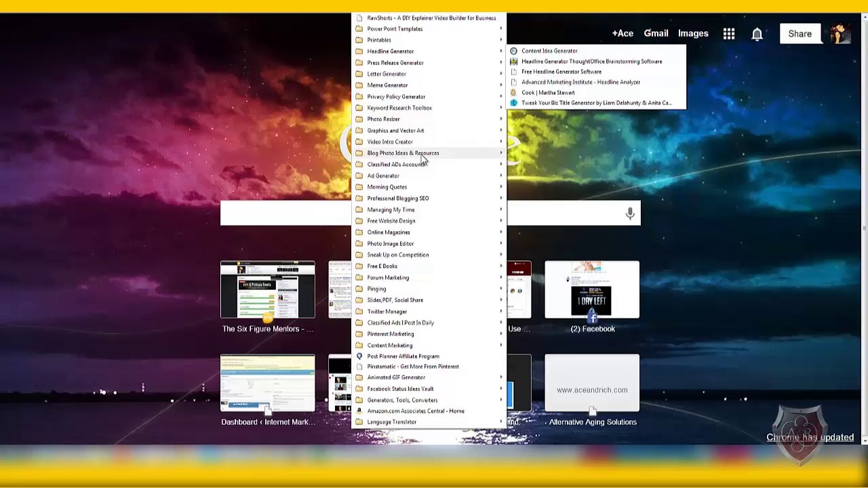Click the Chrome has updated notice
The width and height of the screenshot is (868, 488).
(x=810, y=437)
